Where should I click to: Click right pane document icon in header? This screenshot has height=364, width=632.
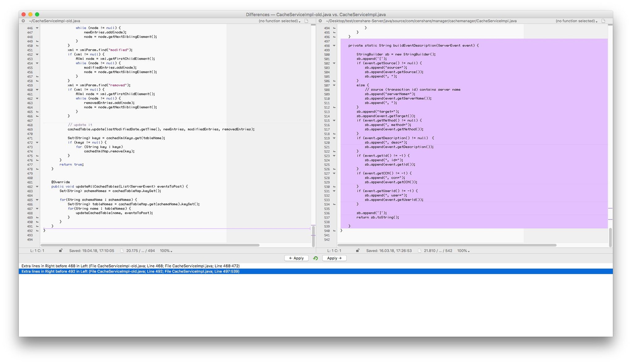tap(604, 21)
